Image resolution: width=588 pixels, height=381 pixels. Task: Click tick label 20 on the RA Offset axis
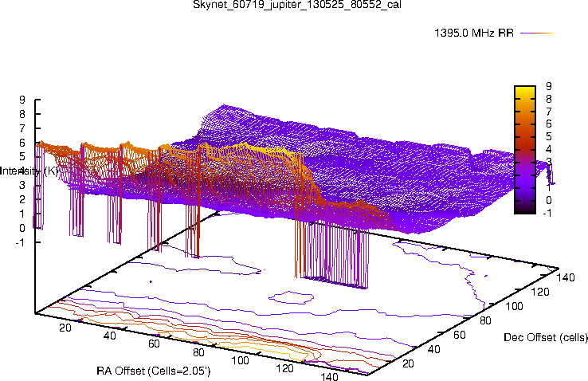coord(65,328)
